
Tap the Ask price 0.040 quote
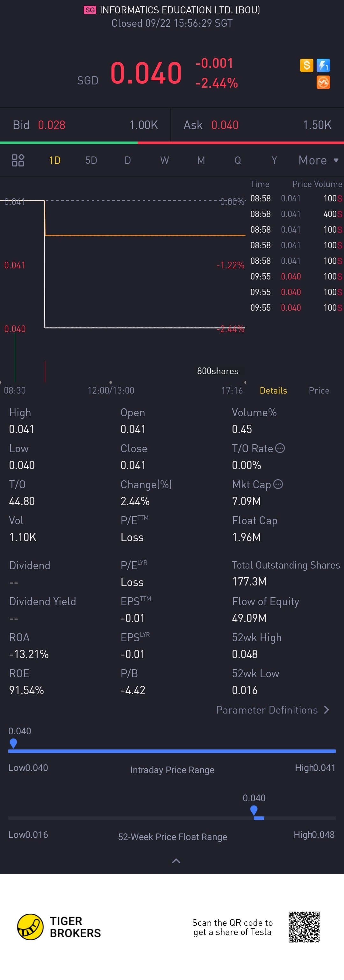click(x=225, y=125)
